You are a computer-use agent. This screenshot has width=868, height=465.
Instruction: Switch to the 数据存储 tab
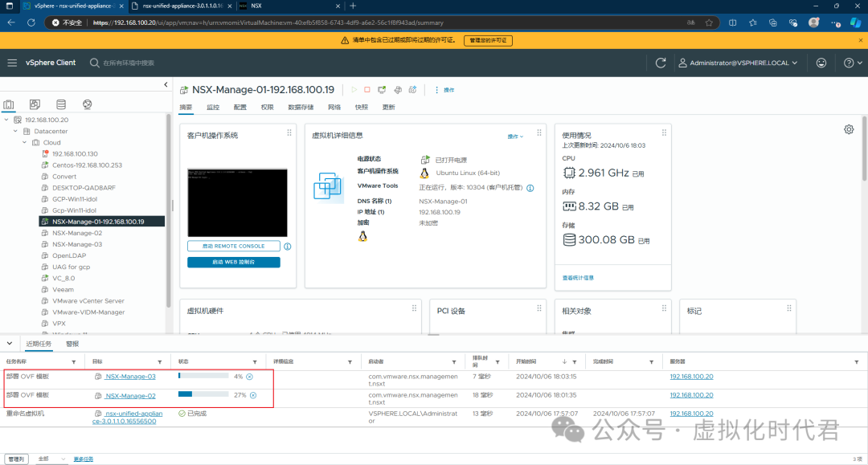click(301, 108)
